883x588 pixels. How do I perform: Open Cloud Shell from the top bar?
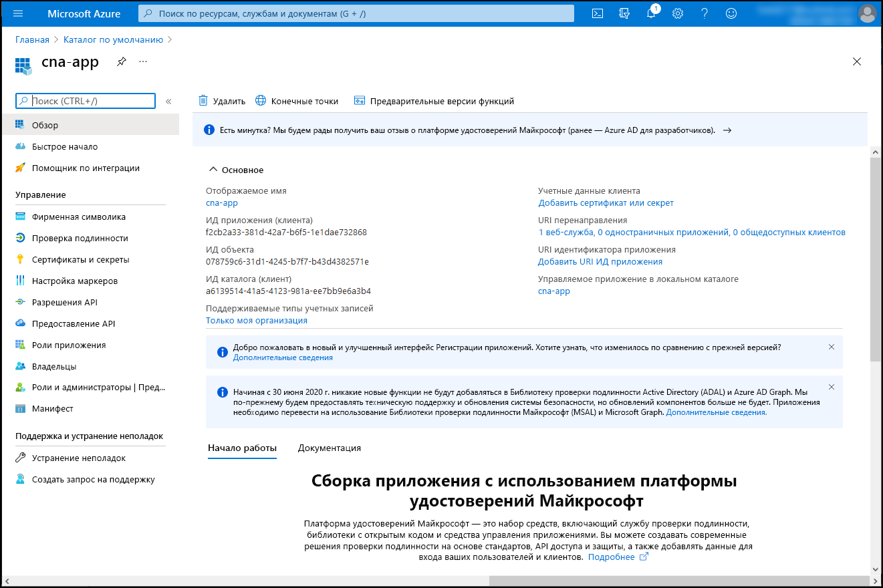click(598, 13)
